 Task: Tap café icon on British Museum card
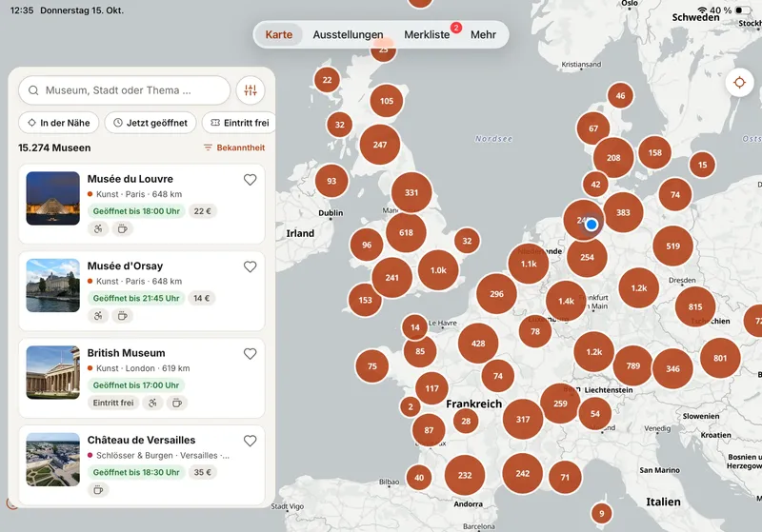(177, 403)
